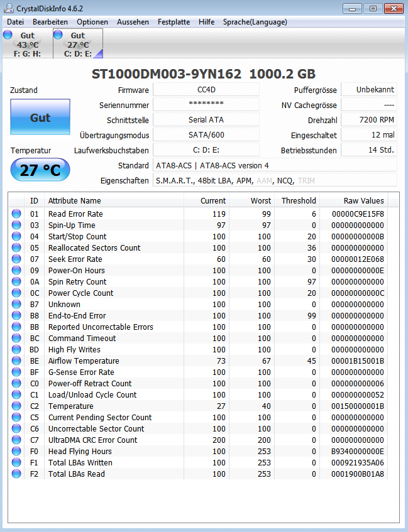
Task: Click the Übertragungsmodus field showing SATA/600
Action: pyautogui.click(x=206, y=134)
